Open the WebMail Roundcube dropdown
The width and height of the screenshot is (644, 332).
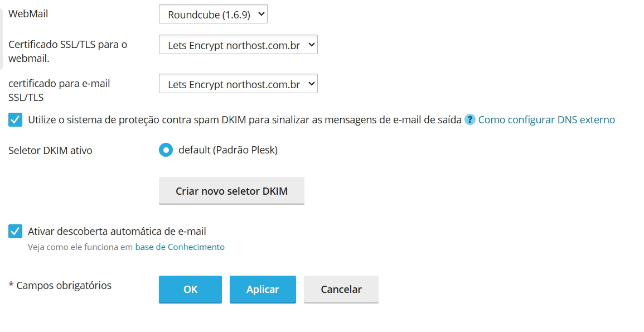point(213,14)
